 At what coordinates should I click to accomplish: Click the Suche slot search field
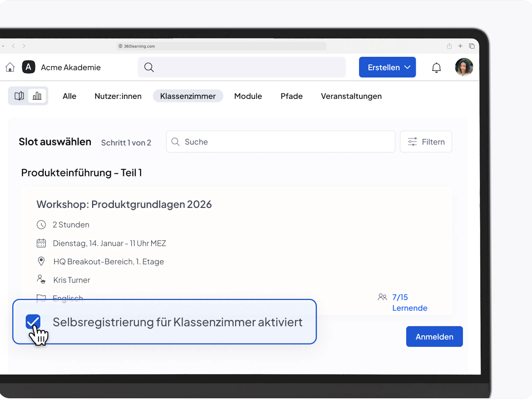281,142
